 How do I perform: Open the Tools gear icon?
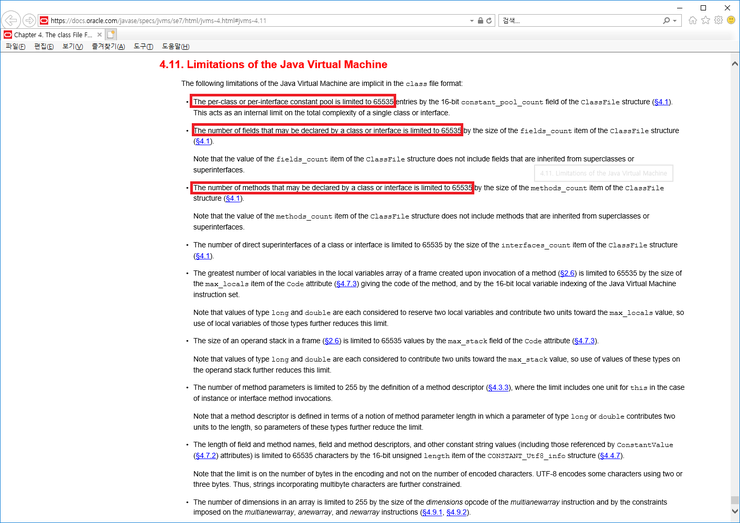[718, 20]
